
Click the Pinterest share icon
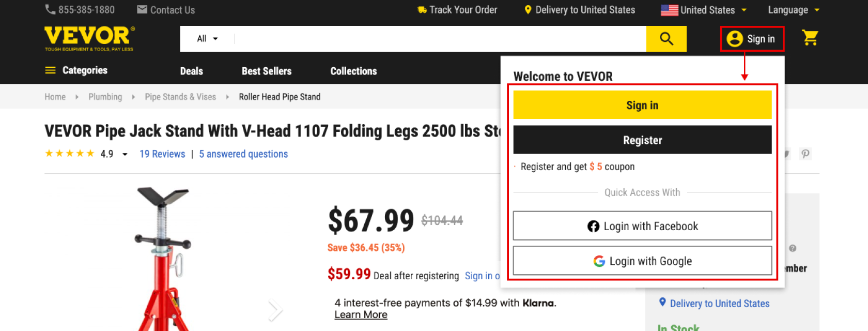coord(805,154)
